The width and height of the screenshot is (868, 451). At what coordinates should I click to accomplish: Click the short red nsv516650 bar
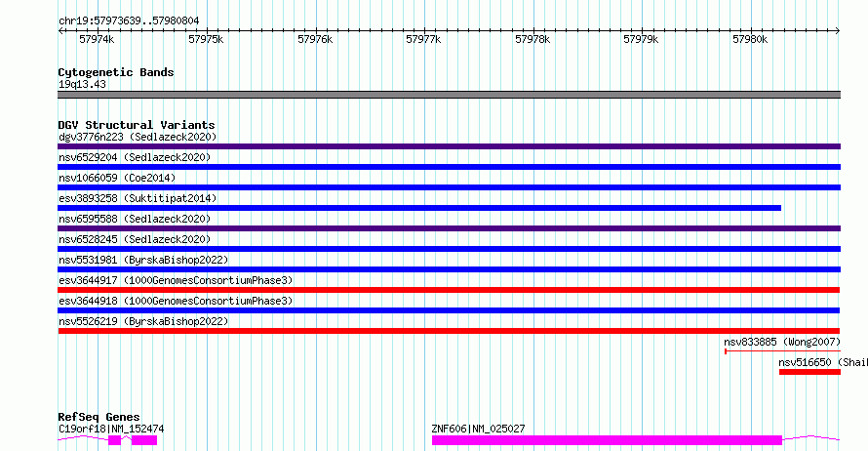pos(809,372)
